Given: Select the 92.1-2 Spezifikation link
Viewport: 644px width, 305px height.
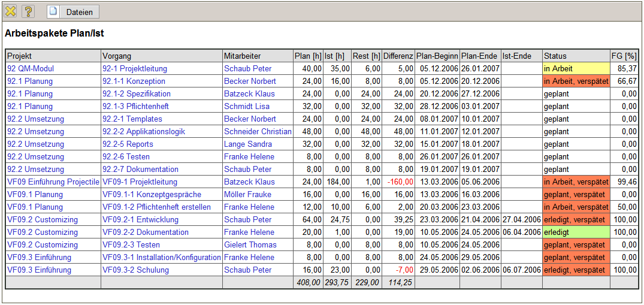Looking at the screenshot, I should click(x=136, y=94).
